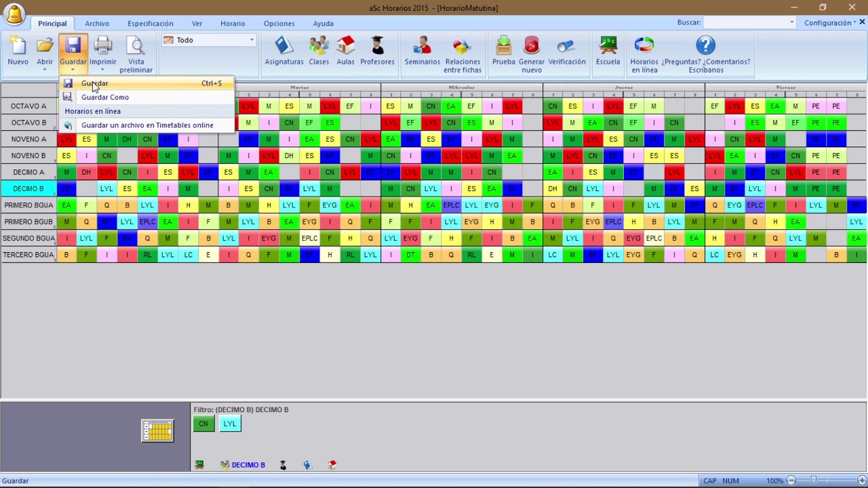The width and height of the screenshot is (868, 488).
Task: Open the Ver tab
Action: pos(197,24)
